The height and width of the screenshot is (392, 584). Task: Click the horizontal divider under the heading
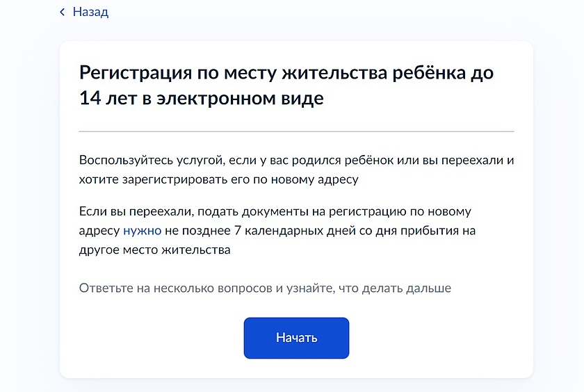pos(296,131)
